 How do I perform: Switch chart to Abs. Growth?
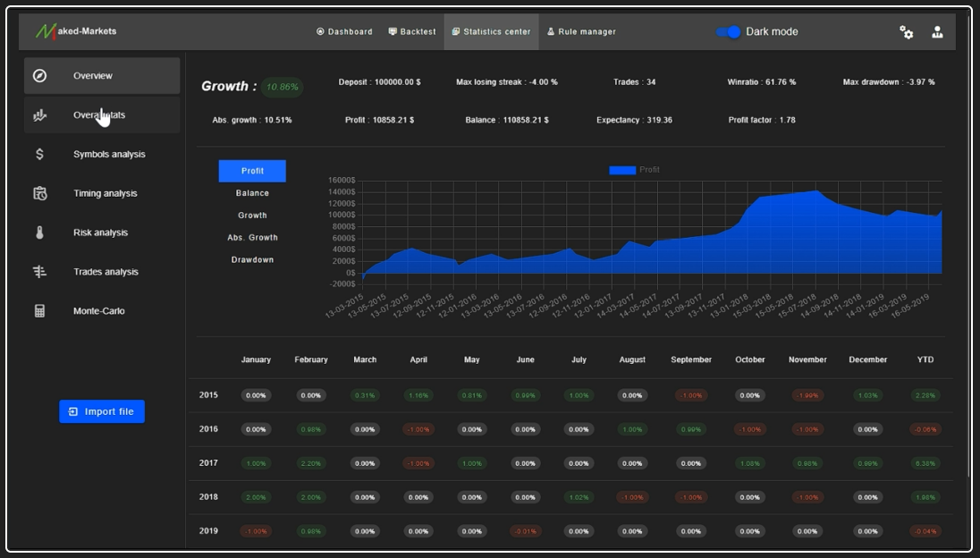(252, 237)
